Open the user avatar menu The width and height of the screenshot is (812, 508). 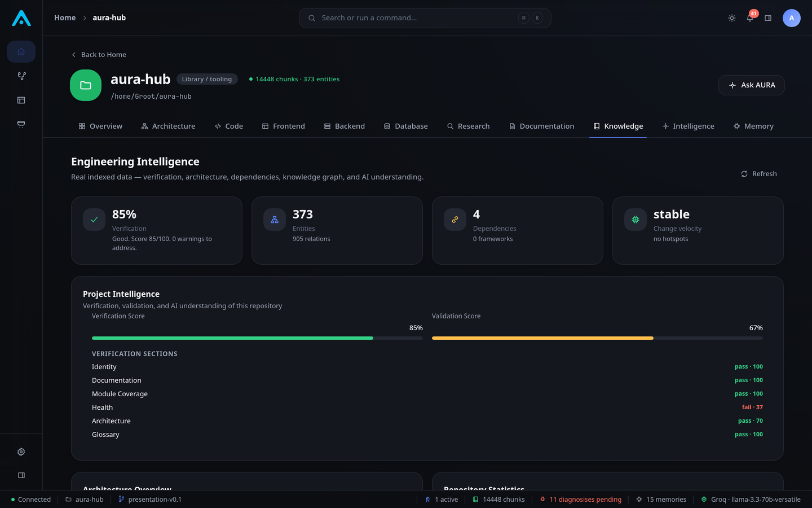[792, 18]
